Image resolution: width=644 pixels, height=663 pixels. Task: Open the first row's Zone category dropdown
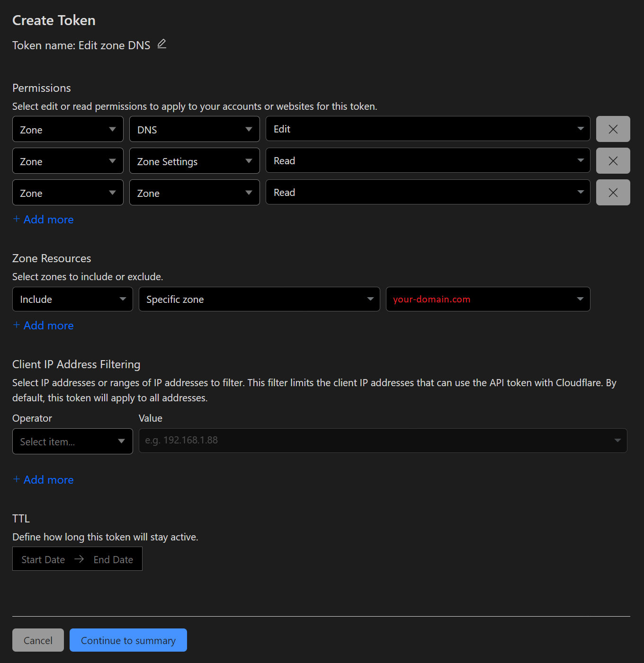68,129
